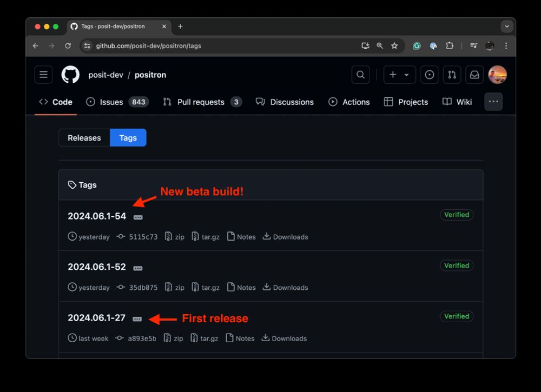
Task: Download zip for tag 2024.06.1-27
Action: [174, 338]
